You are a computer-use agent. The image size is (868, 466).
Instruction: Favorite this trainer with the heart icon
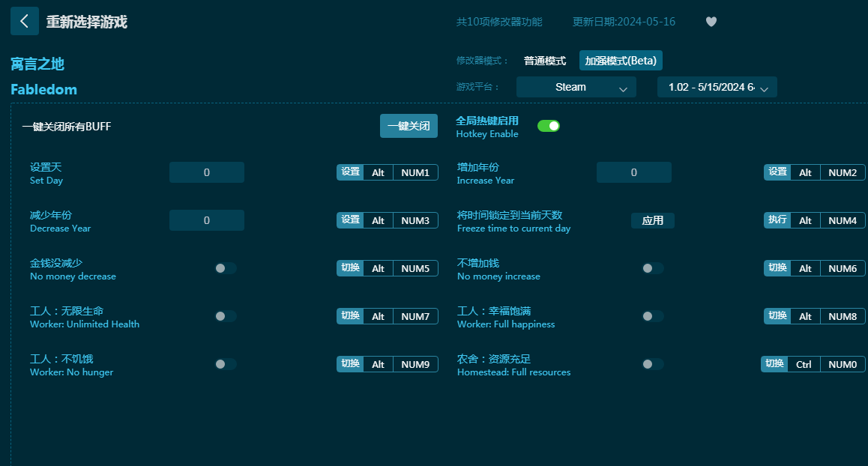pos(711,22)
